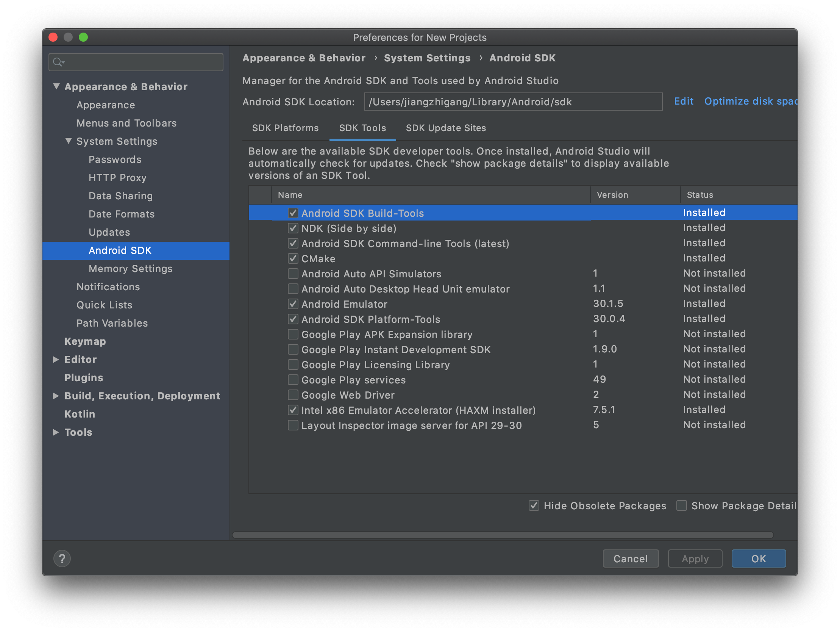Toggle Android SDK Platform-Tools checkbox
The height and width of the screenshot is (632, 840).
293,319
